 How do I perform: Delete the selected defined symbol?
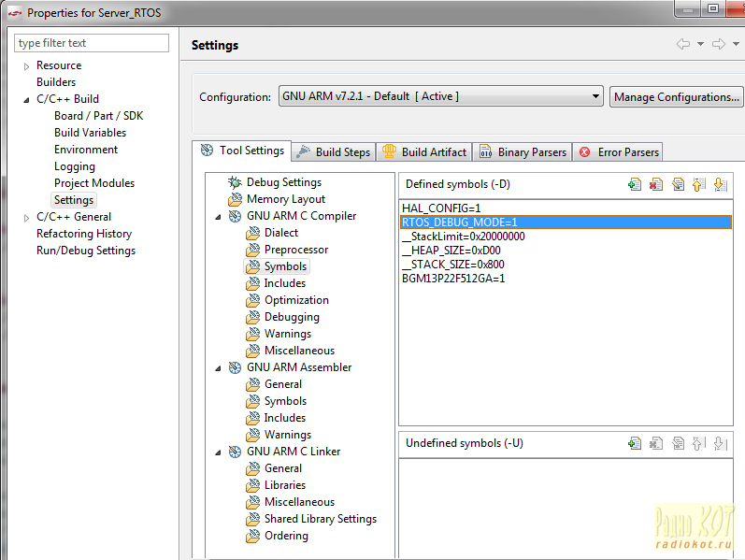coord(656,184)
